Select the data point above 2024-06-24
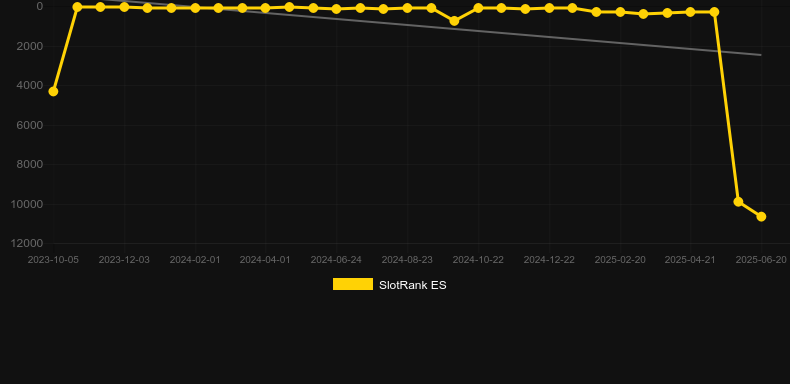 click(x=337, y=9)
